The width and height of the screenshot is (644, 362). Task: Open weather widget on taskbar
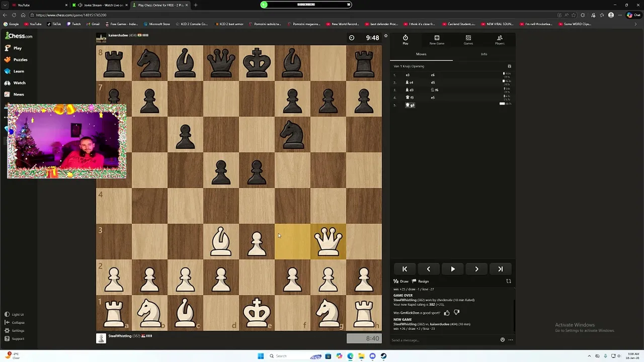point(13,356)
